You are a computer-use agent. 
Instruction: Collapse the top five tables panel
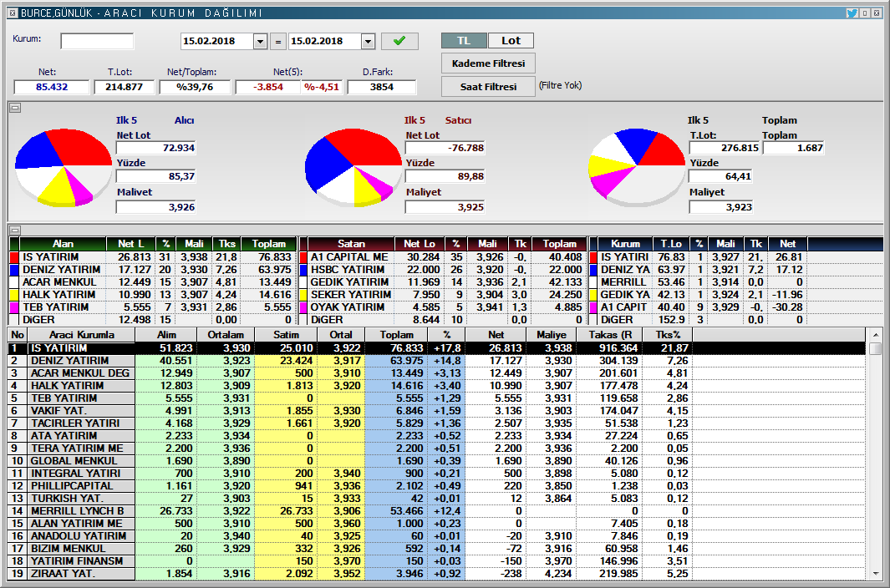[15, 230]
